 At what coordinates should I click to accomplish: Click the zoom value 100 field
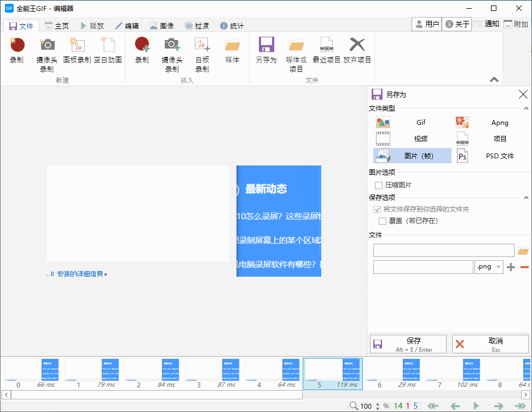366,406
